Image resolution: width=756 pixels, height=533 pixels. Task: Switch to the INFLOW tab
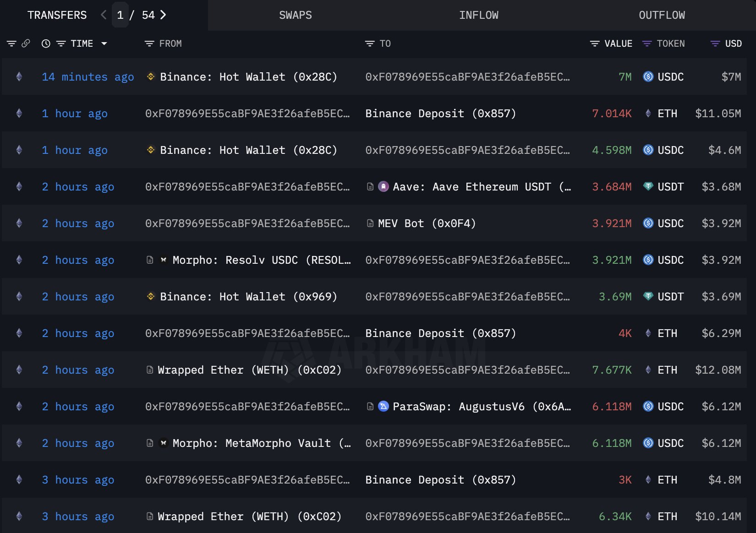click(x=479, y=15)
